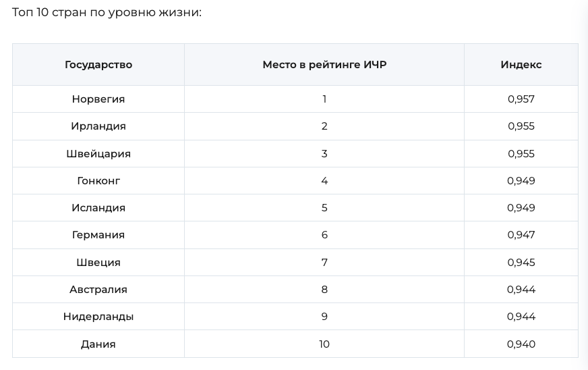Select the Ирландия table cell
Viewport: 588px width, 370px height.
click(x=98, y=126)
